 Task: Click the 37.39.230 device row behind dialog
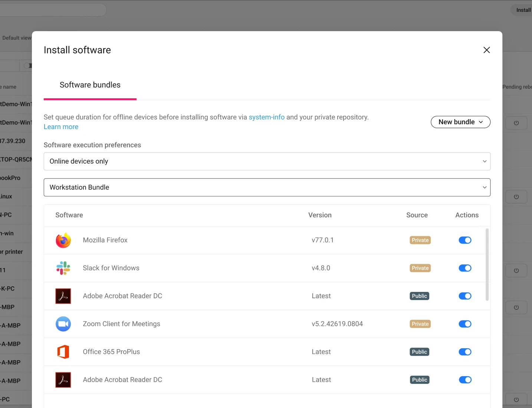[x=16, y=141]
